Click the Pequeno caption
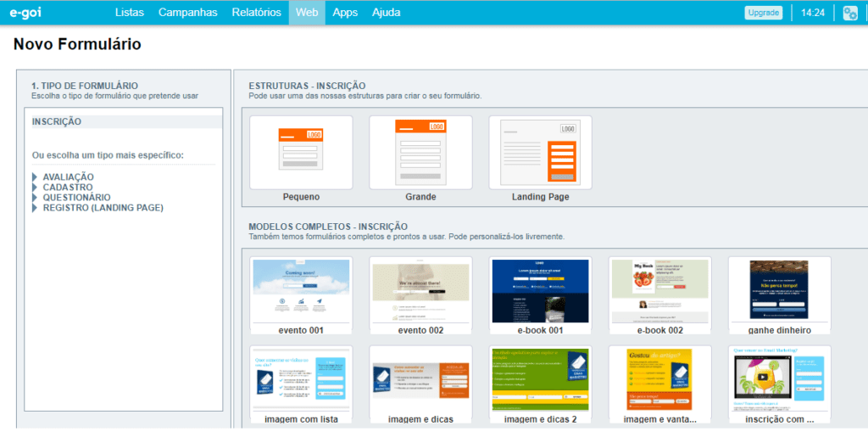 click(x=301, y=197)
